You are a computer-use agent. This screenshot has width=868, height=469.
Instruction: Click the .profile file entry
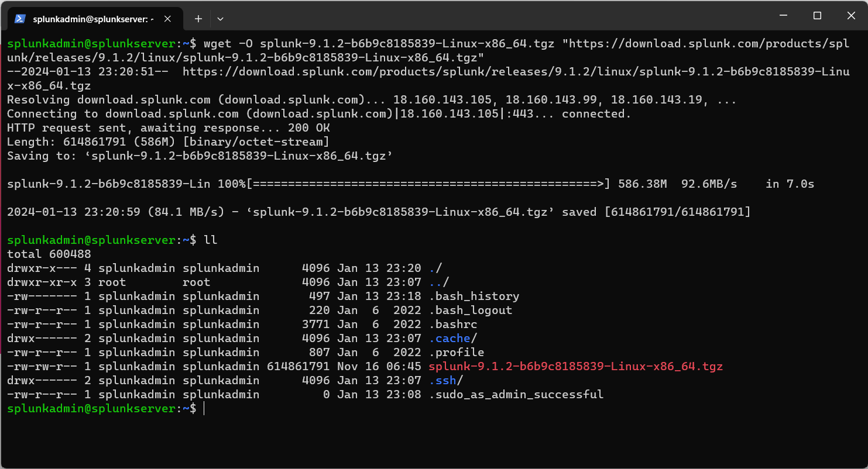pyautogui.click(x=457, y=353)
